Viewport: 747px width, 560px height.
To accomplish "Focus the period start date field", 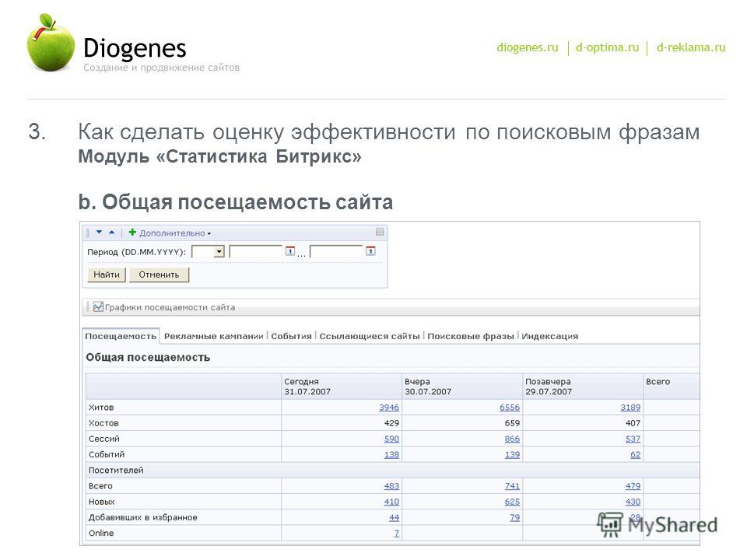I will tap(256, 251).
